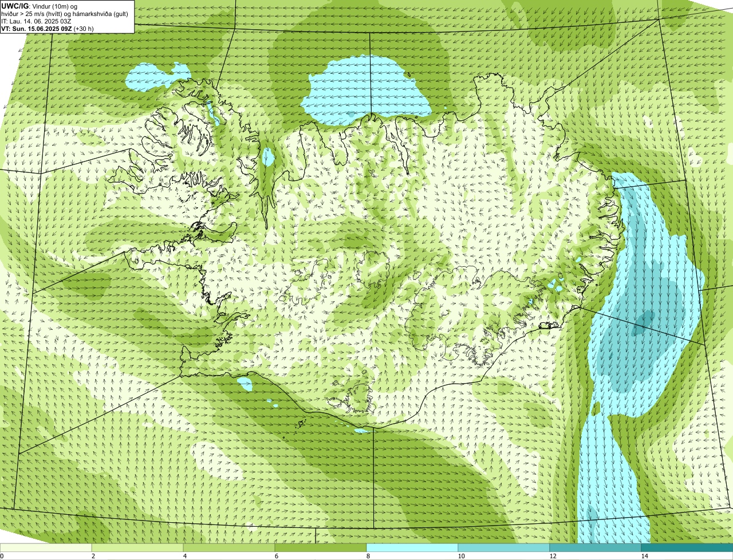Click the "0" scale label
The height and width of the screenshot is (560, 733).
[2, 556]
